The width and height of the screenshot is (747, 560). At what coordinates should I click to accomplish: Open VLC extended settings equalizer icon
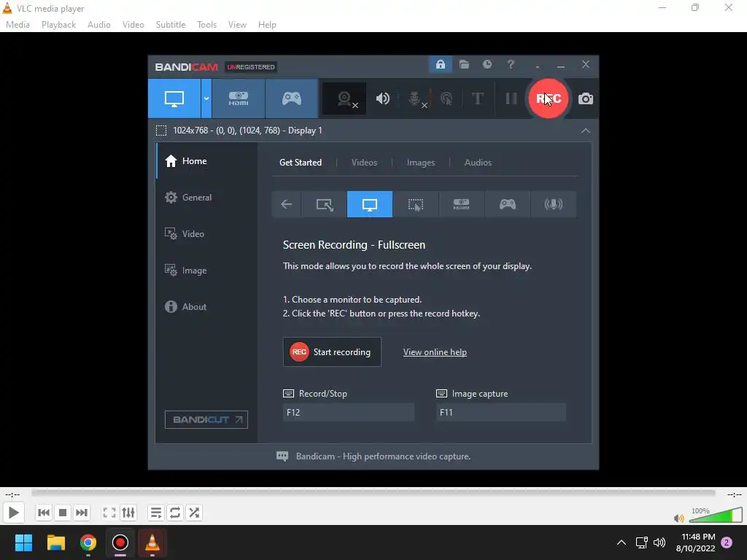point(128,513)
